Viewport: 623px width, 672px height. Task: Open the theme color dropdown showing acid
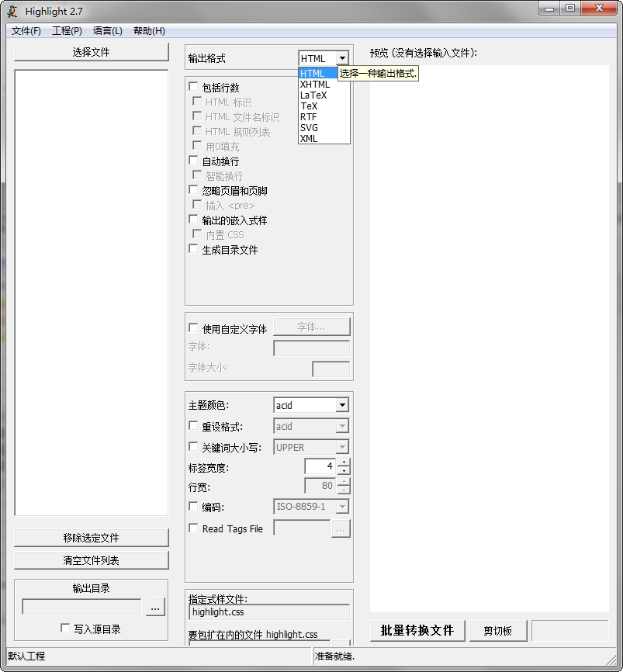pyautogui.click(x=344, y=404)
